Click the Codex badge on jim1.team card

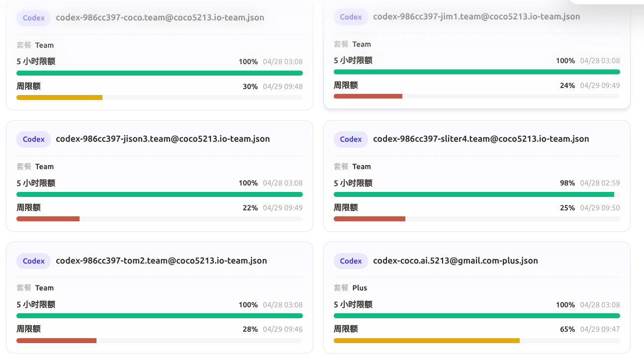(x=351, y=17)
